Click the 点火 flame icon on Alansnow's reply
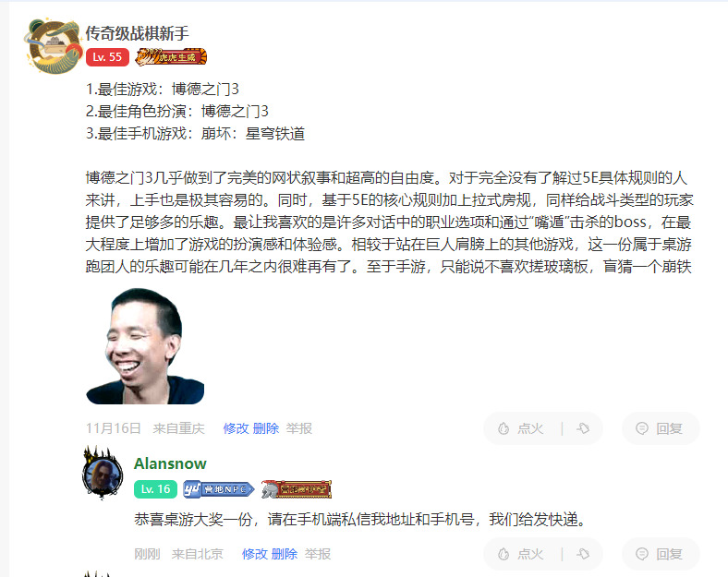Image resolution: width=728 pixels, height=577 pixels. click(x=504, y=554)
